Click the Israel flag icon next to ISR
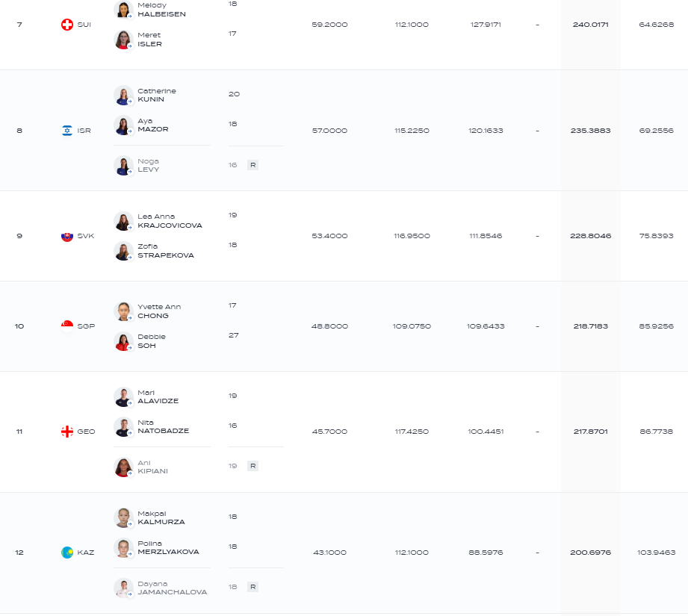This screenshot has width=688, height=616. [67, 130]
